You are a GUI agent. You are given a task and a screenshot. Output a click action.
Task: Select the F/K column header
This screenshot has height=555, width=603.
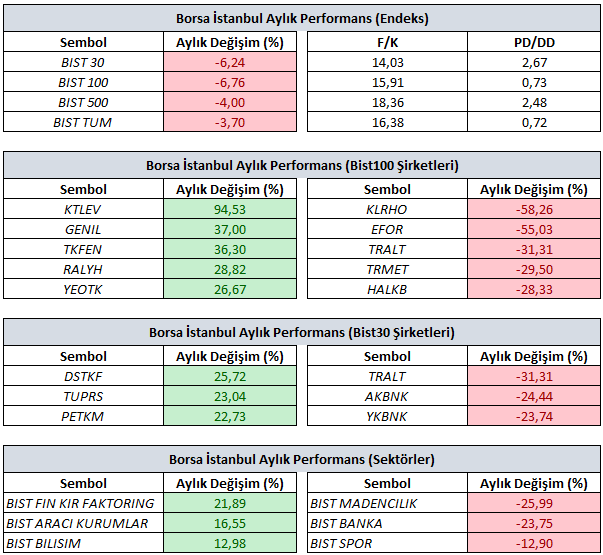pyautogui.click(x=386, y=44)
